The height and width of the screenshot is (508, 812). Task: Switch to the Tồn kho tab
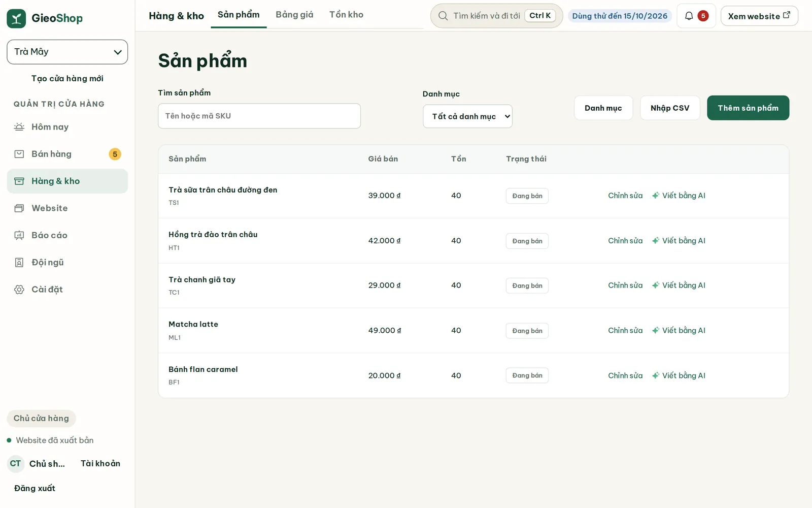click(x=347, y=15)
